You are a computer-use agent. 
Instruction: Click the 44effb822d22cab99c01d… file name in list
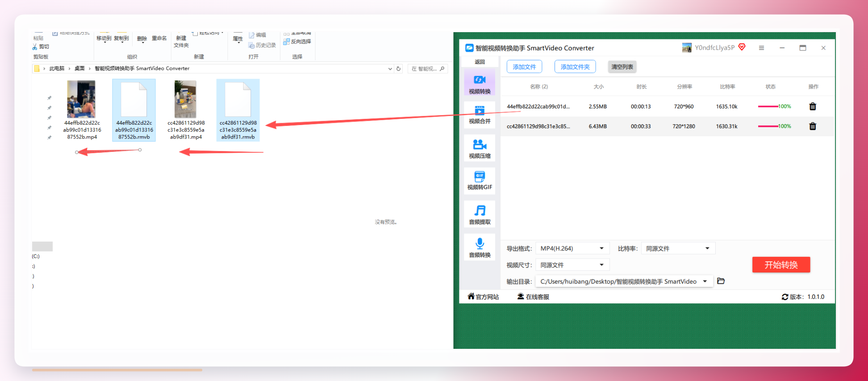pos(538,107)
